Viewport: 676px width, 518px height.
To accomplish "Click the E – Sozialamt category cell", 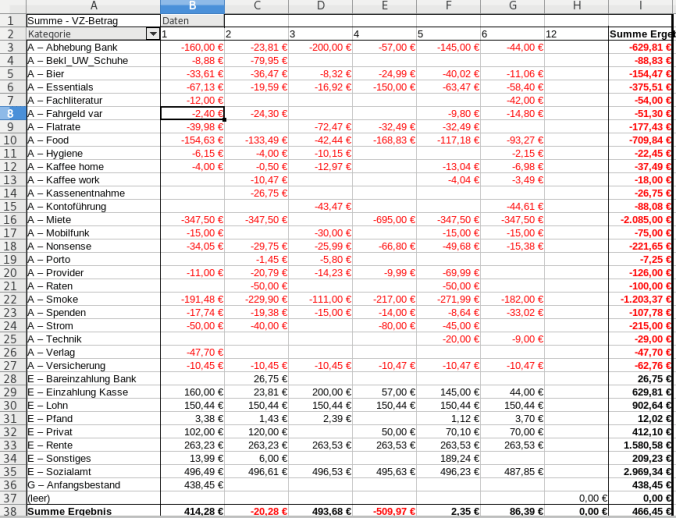I will pyautogui.click(x=92, y=471).
